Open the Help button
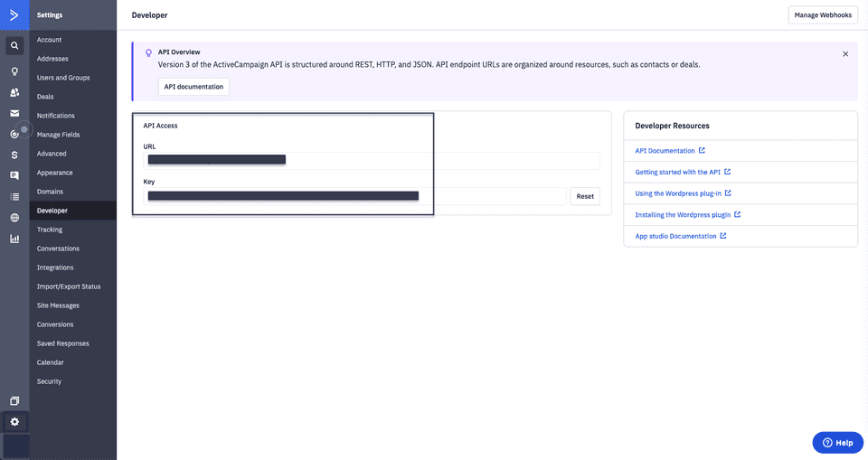This screenshot has height=460, width=868. point(837,442)
